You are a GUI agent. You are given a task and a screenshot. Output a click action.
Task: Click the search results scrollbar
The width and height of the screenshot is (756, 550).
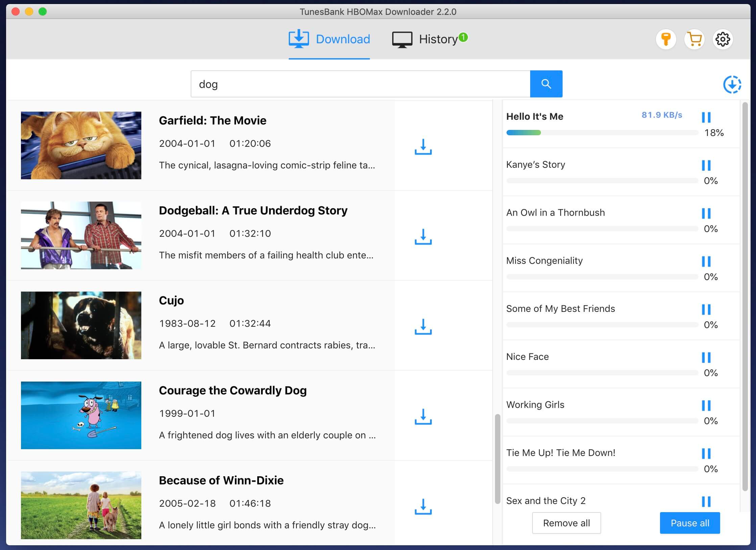tap(497, 459)
